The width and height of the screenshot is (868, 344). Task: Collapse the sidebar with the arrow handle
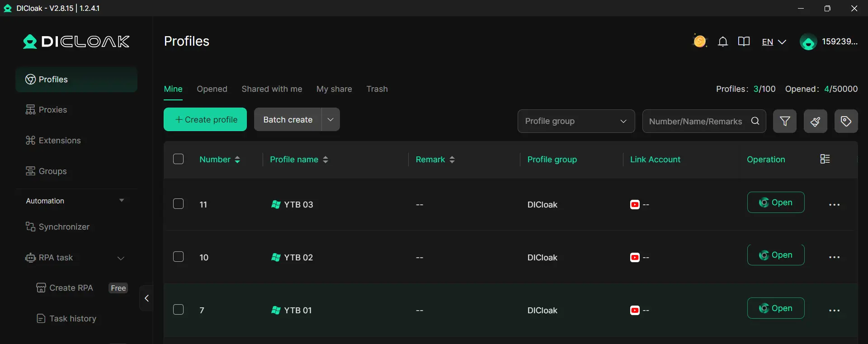click(146, 298)
